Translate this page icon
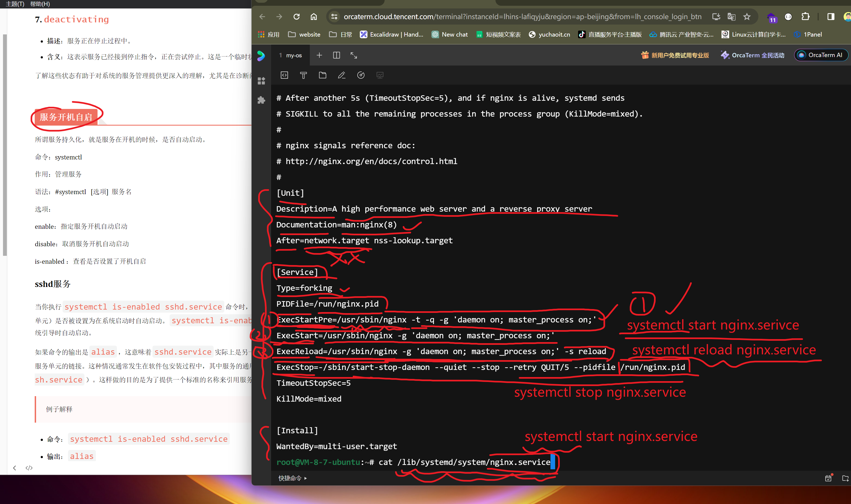The height and width of the screenshot is (504, 851). tap(731, 17)
